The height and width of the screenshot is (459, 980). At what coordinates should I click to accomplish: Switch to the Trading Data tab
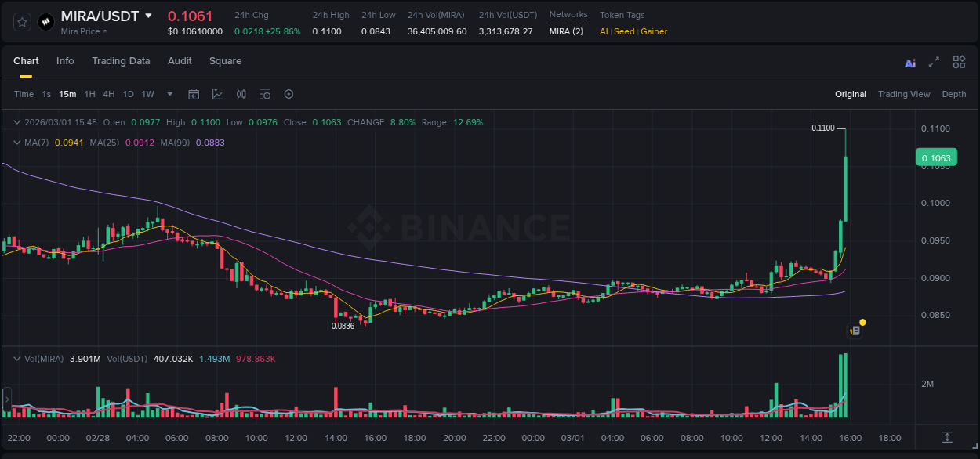121,61
